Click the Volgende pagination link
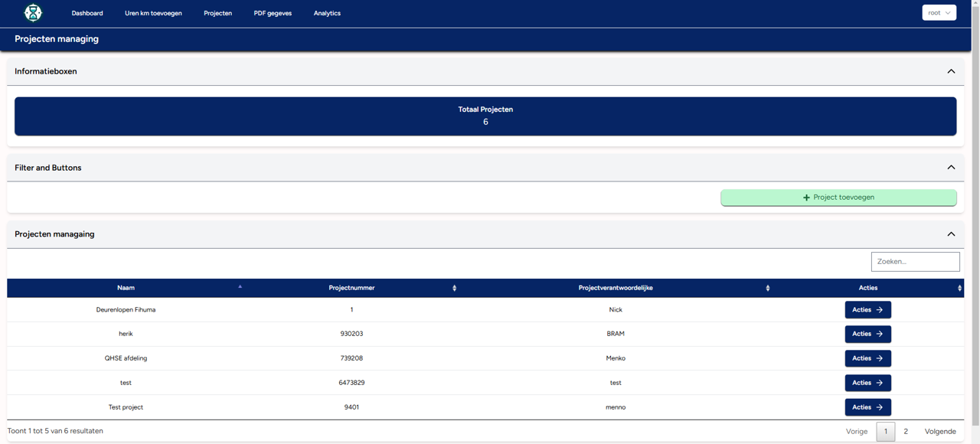Image resolution: width=980 pixels, height=444 pixels. pos(940,432)
